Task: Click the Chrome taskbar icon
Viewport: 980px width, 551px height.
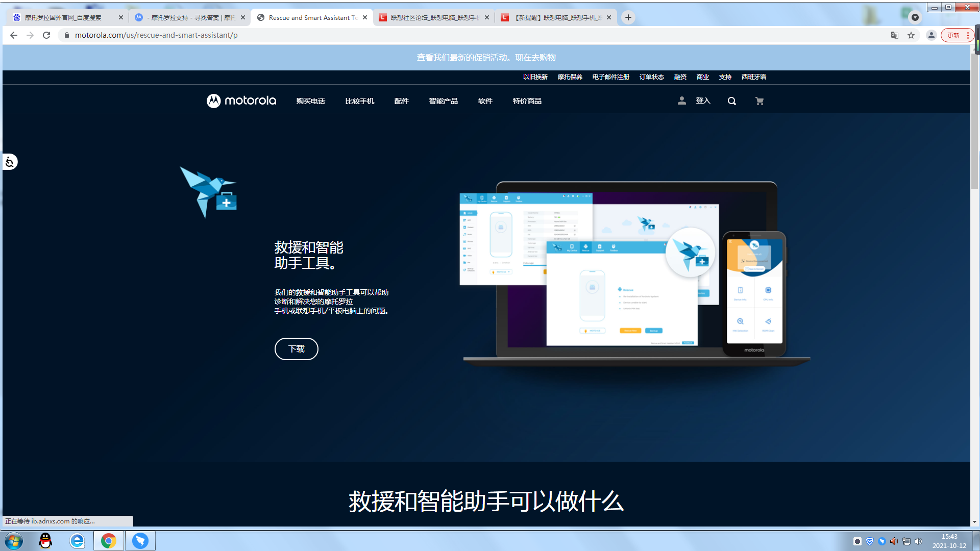Action: (x=108, y=541)
